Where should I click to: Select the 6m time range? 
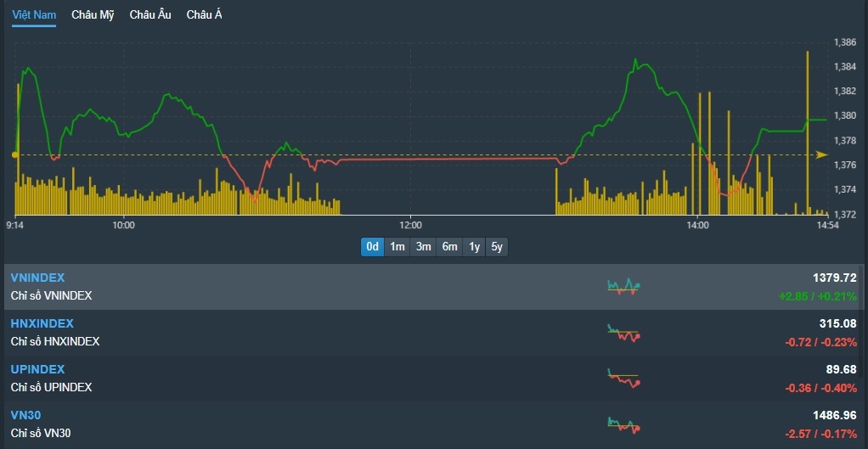[x=449, y=247]
